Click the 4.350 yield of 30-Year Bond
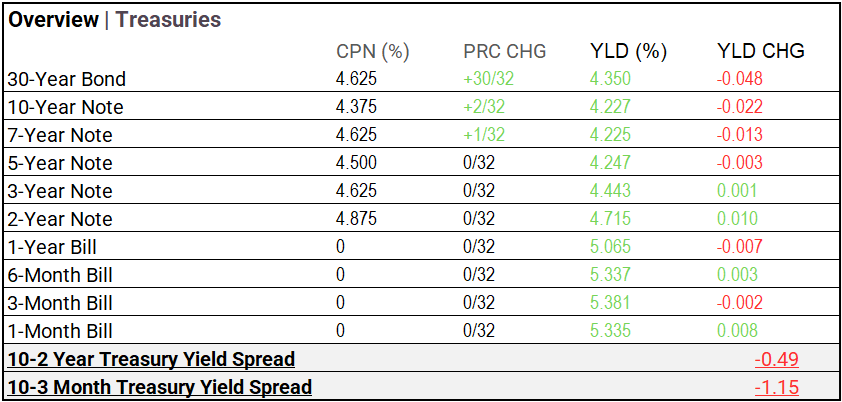Screen dimensions: 842x402 [610, 79]
